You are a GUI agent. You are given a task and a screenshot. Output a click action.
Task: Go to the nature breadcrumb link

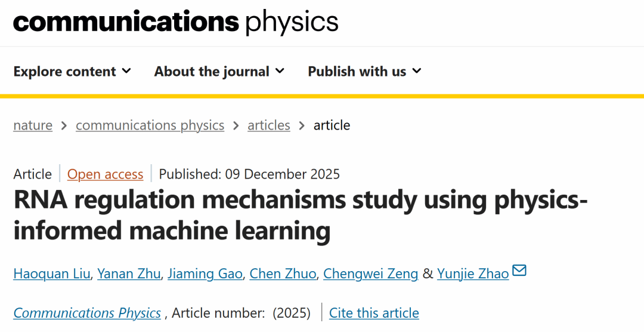(33, 125)
